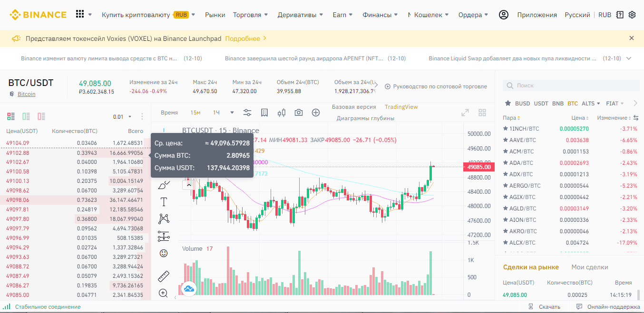Viewport: 644px width, 313px height.
Task: Select the pattern drawing tool
Action: pos(164,219)
